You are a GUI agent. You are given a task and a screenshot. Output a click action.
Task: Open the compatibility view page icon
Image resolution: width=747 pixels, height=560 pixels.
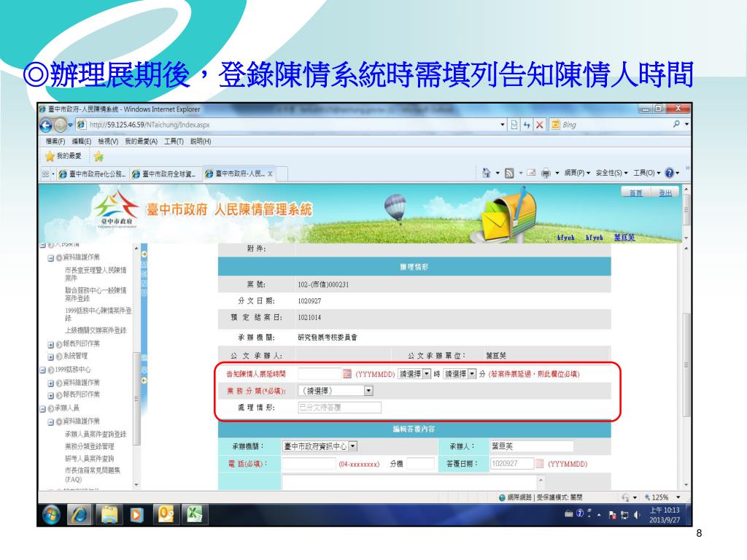point(514,125)
